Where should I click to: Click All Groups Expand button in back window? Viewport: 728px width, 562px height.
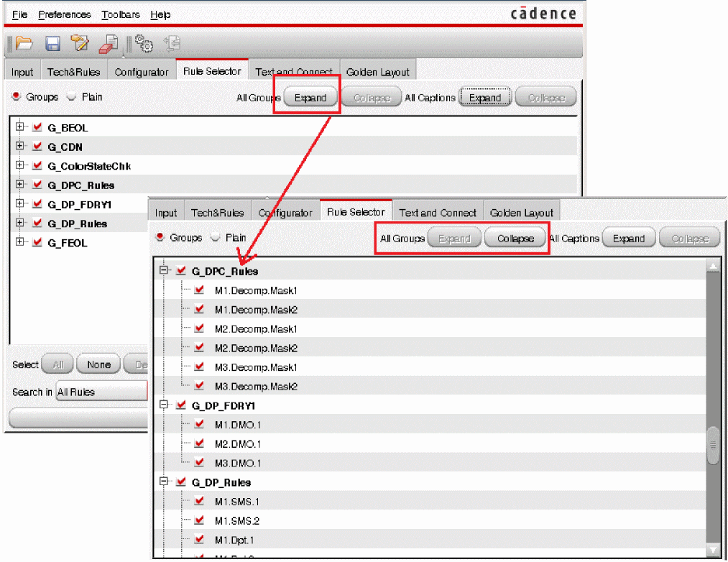310,98
